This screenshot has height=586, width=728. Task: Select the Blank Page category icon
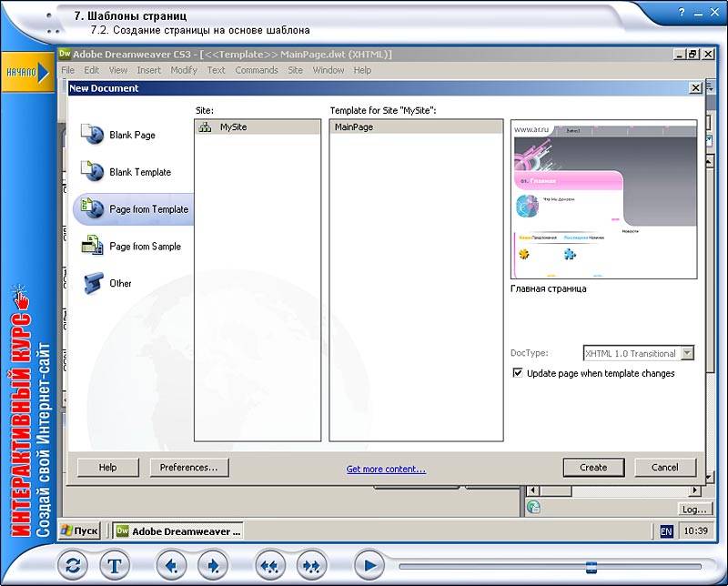(92, 135)
